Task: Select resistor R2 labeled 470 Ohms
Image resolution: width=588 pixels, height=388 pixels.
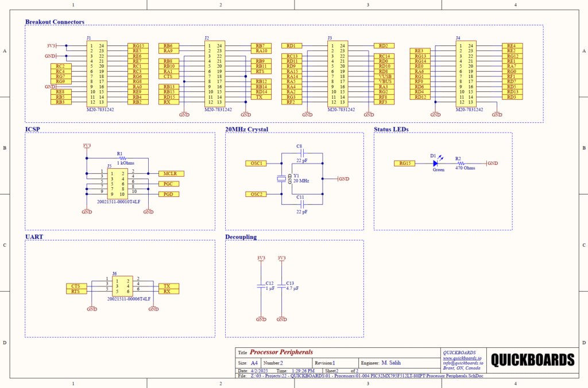Action: pos(458,163)
